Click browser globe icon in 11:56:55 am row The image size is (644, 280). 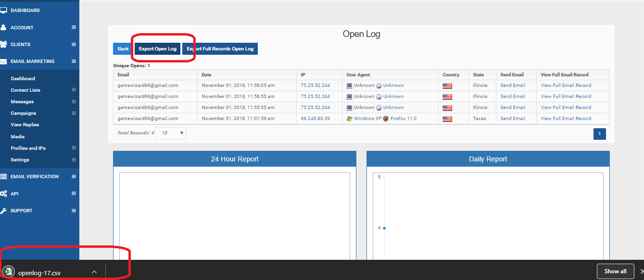pyautogui.click(x=379, y=97)
